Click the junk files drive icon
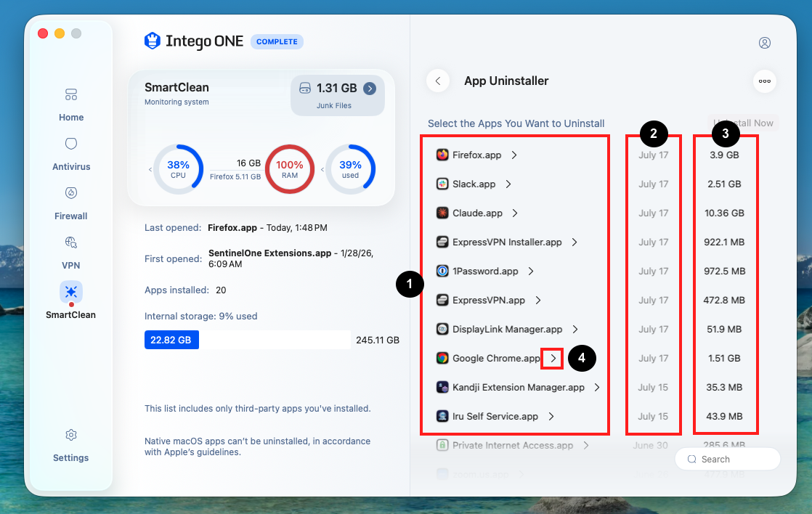The height and width of the screenshot is (514, 812). pos(305,88)
